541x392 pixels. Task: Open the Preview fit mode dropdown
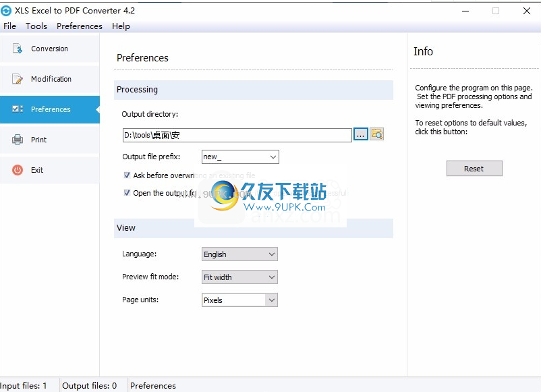272,277
